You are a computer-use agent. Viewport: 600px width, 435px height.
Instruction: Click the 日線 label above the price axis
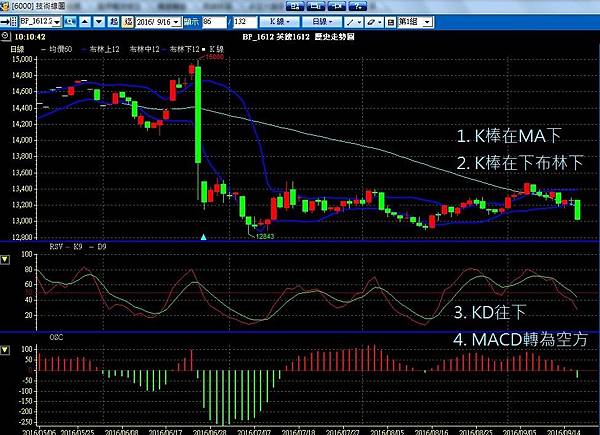pyautogui.click(x=17, y=49)
